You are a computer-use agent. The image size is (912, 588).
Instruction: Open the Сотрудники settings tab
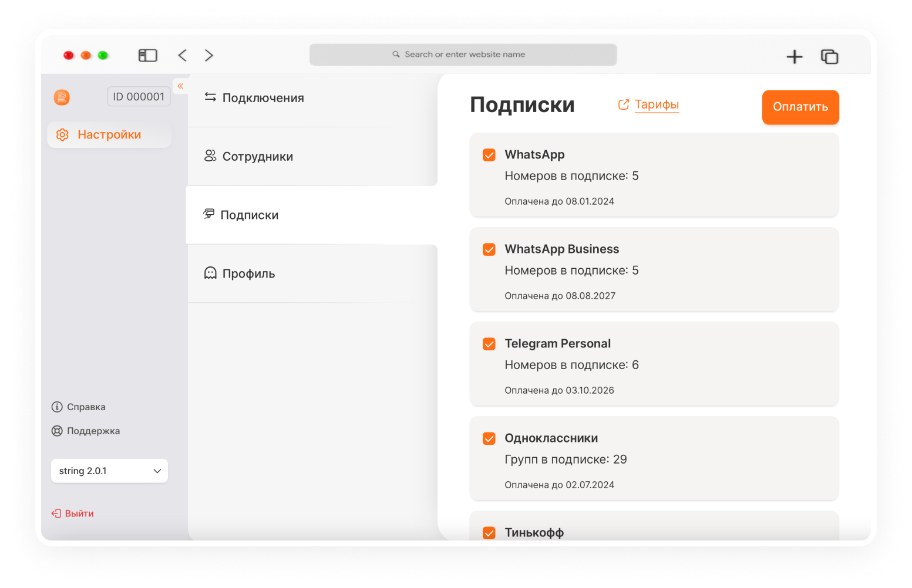[312, 157]
